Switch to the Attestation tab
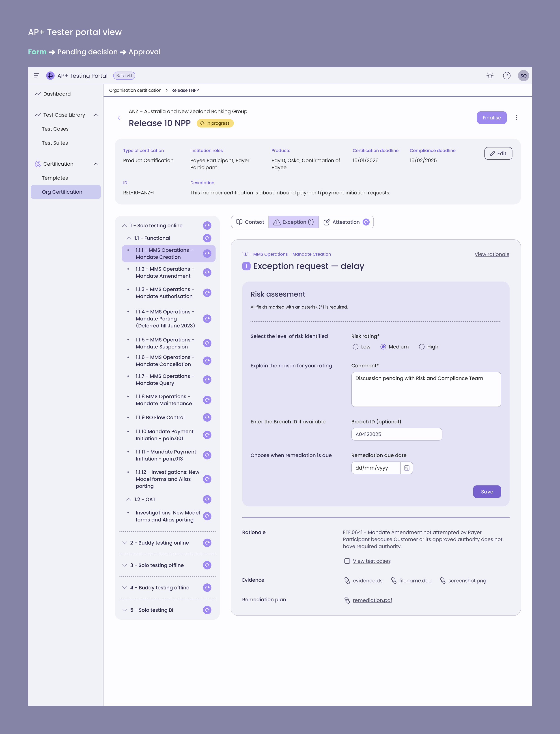Image resolution: width=560 pixels, height=734 pixels. (x=346, y=222)
